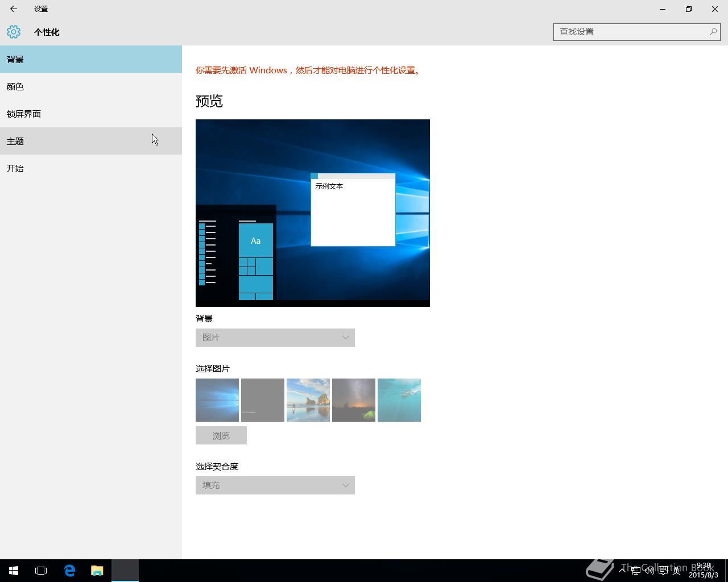The image size is (728, 582).
Task: Open the Windows Start button
Action: coord(14,571)
